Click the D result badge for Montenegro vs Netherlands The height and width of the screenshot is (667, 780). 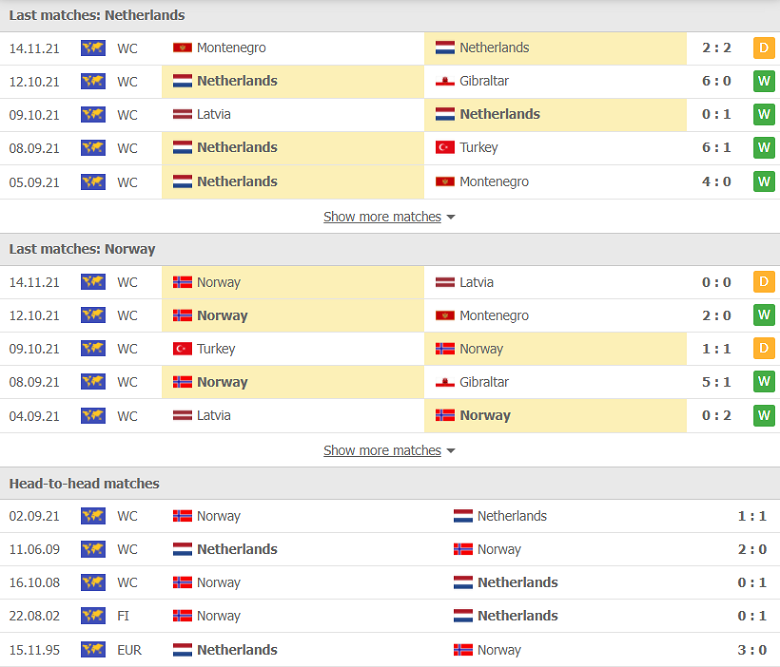[764, 48]
